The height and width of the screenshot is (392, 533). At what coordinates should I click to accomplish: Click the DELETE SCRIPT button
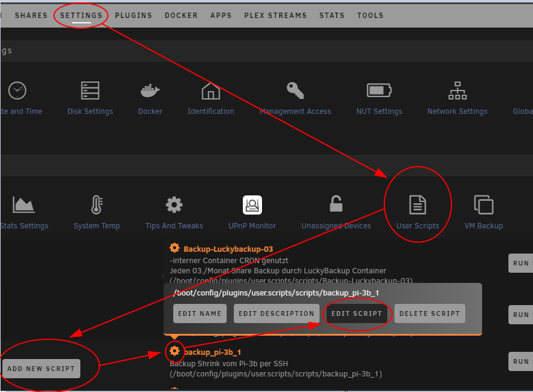click(x=430, y=313)
